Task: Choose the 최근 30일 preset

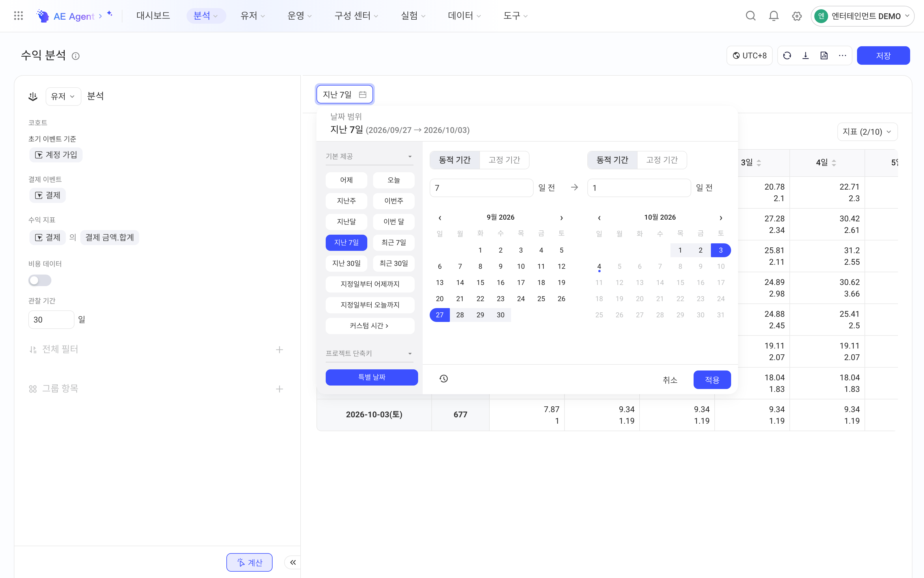Action: (x=394, y=263)
